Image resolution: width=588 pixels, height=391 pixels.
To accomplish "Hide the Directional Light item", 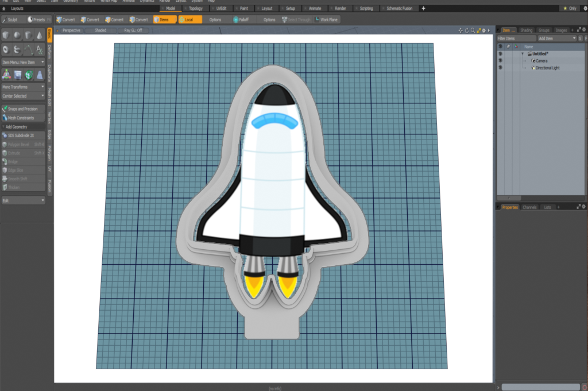I will click(500, 68).
